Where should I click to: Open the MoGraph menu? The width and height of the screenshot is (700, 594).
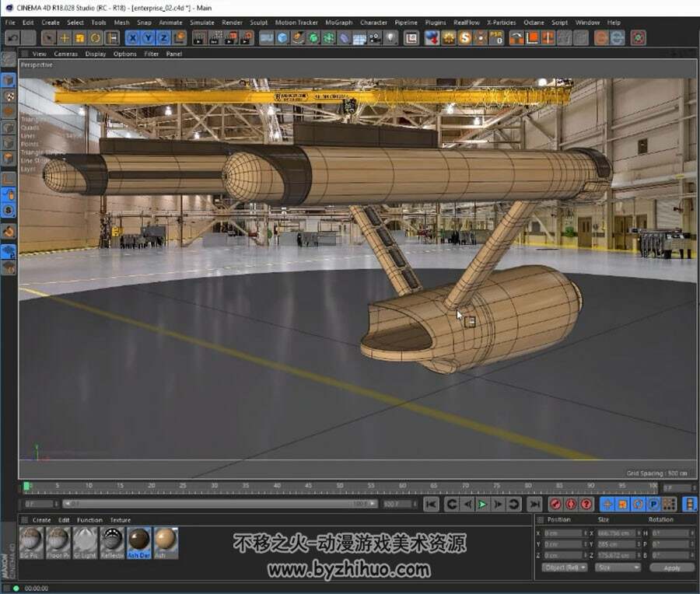pyautogui.click(x=338, y=23)
